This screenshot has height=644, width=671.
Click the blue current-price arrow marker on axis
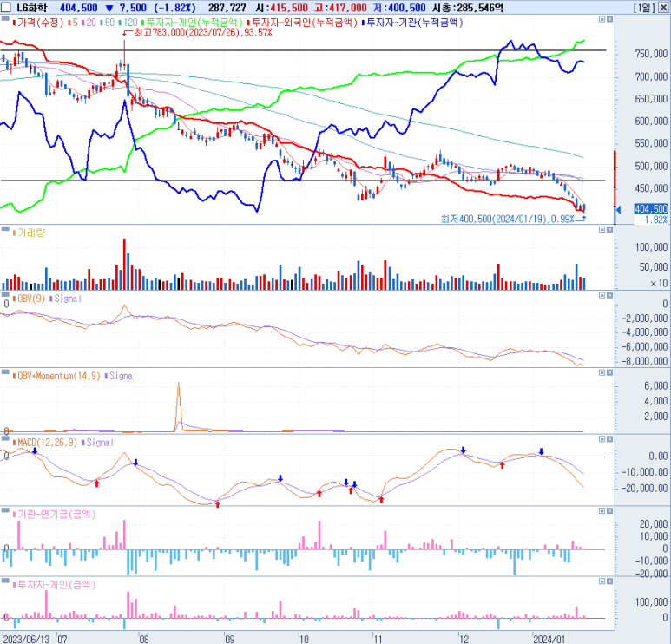click(617, 209)
